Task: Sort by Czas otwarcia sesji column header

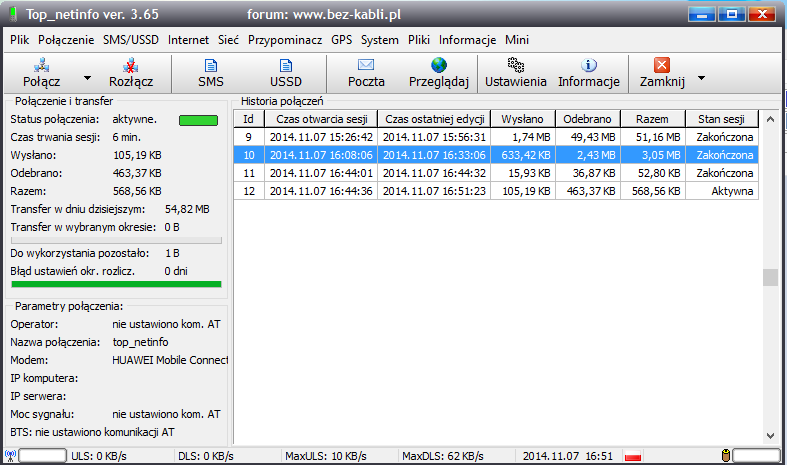Action: pos(320,118)
